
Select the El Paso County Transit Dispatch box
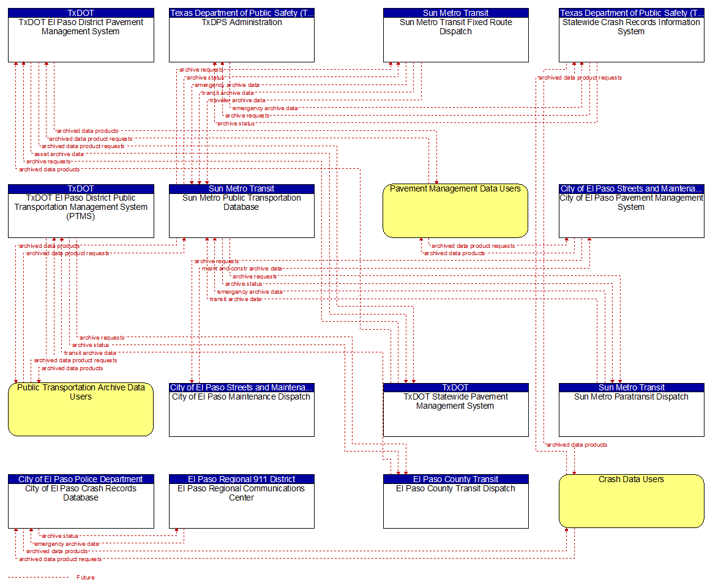456,502
